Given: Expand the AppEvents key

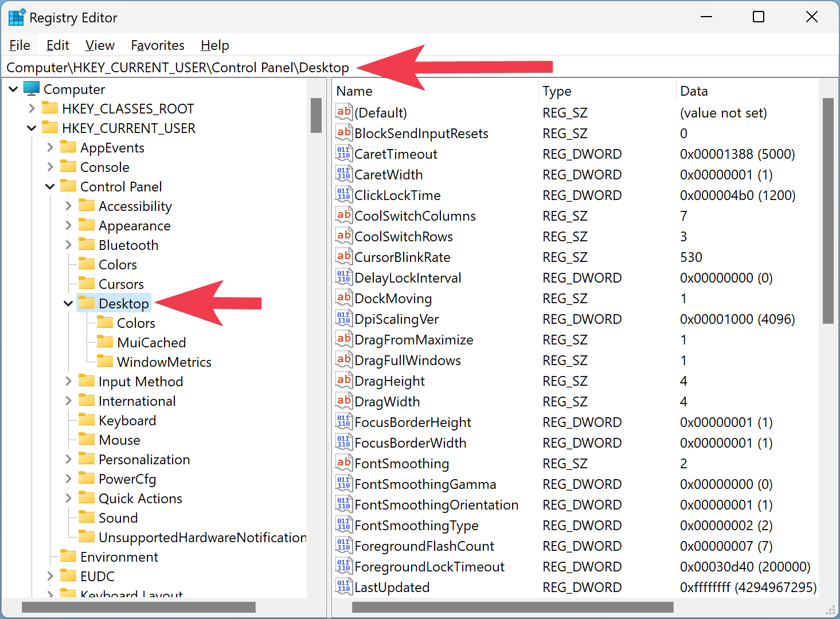Looking at the screenshot, I should 50,147.
